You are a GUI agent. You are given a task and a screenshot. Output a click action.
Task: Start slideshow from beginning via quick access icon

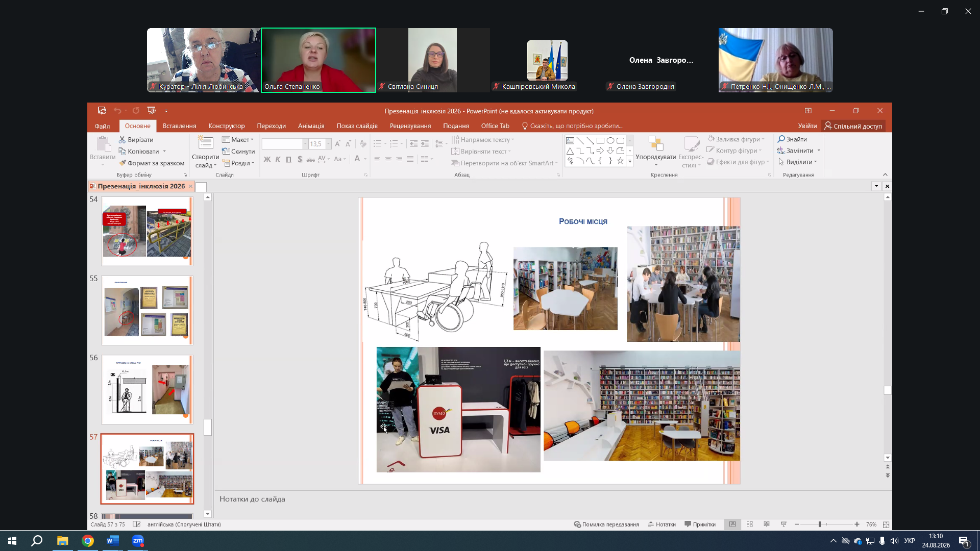[x=152, y=111]
